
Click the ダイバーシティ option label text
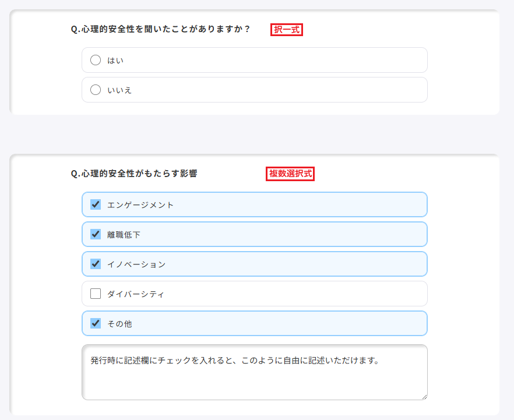click(136, 294)
